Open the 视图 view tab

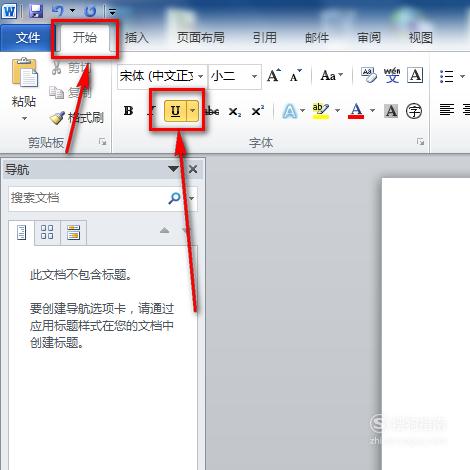click(x=421, y=38)
